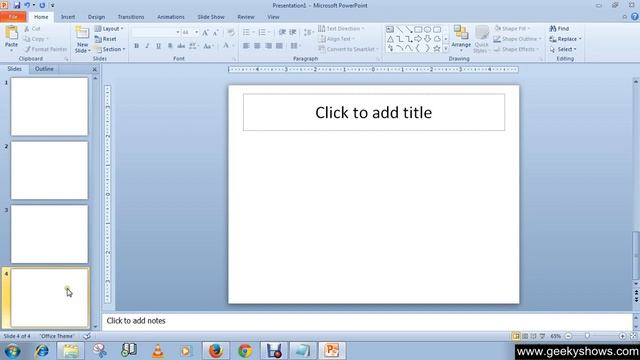This screenshot has width=640, height=360.
Task: Toggle Justify text alignment
Action: pyautogui.click(x=279, y=46)
